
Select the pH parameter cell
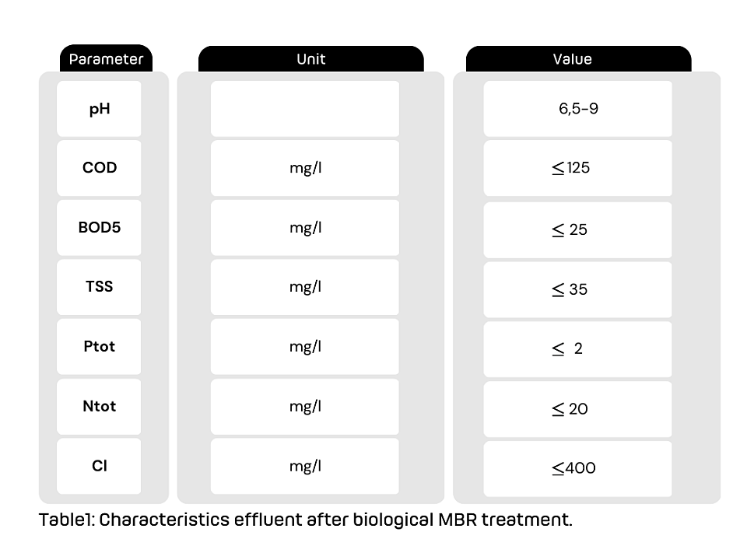pos(99,109)
